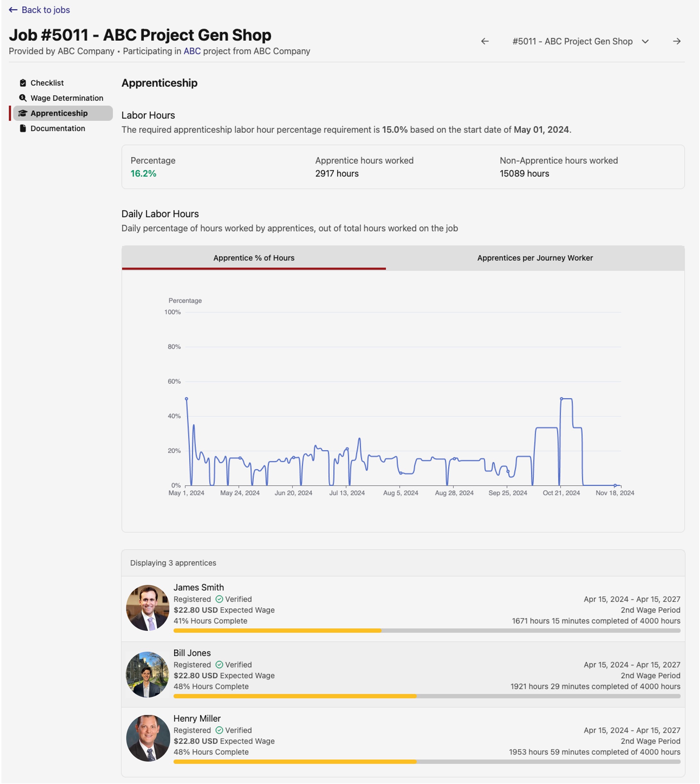Click Henry Miller's hours progress bar

click(427, 762)
